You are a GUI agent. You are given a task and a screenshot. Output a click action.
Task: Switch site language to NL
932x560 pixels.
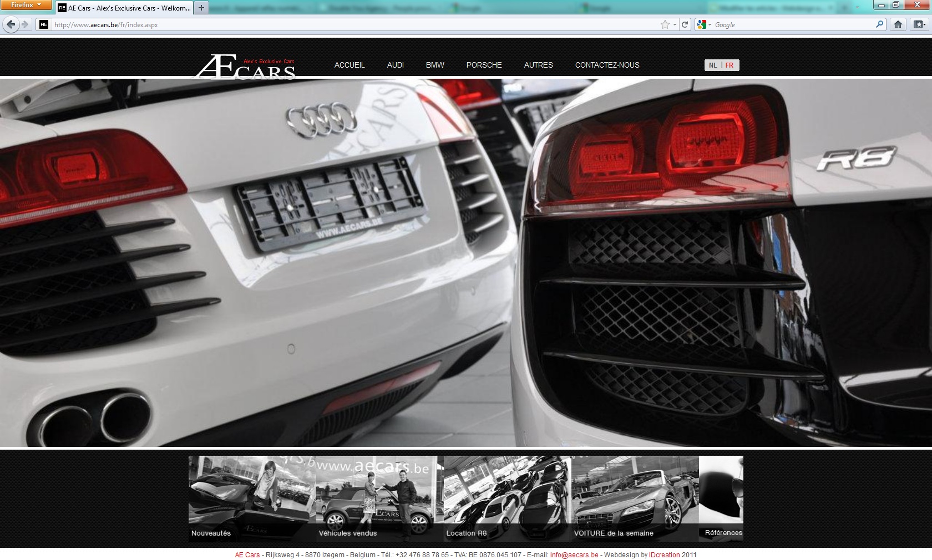[713, 65]
